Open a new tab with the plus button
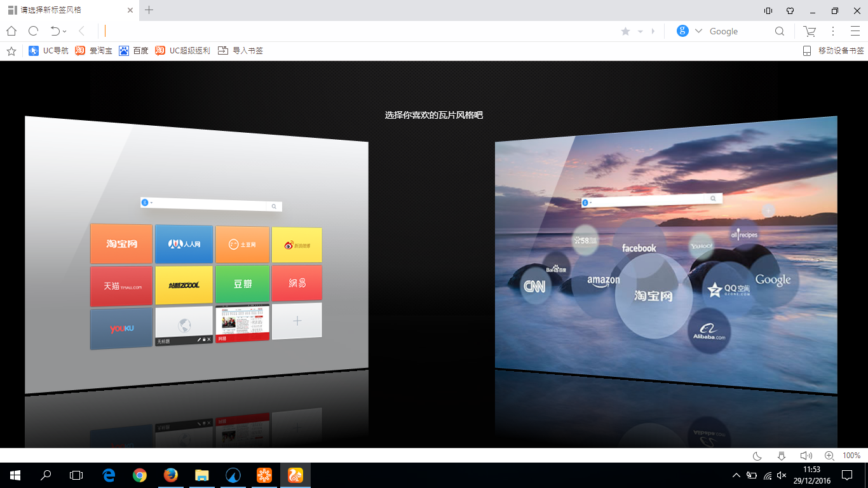The height and width of the screenshot is (488, 868). tap(149, 10)
